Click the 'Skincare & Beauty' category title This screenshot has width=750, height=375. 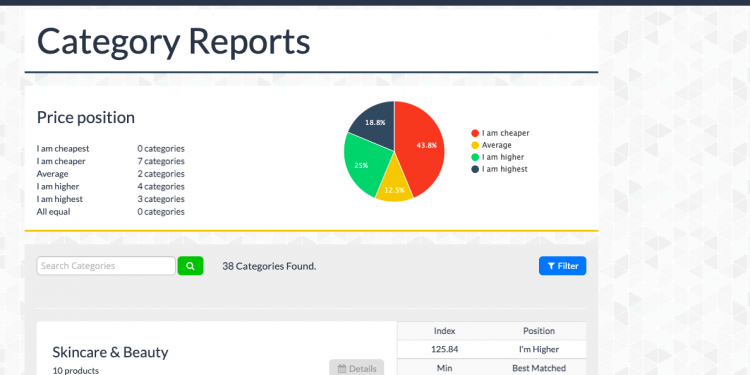[110, 353]
